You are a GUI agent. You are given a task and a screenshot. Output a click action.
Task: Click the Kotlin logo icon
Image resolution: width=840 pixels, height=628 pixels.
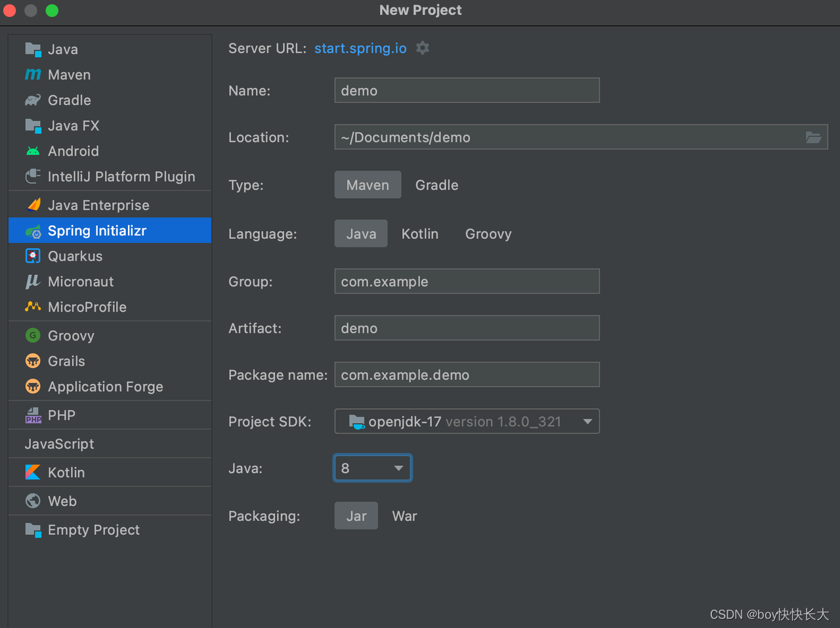point(33,472)
